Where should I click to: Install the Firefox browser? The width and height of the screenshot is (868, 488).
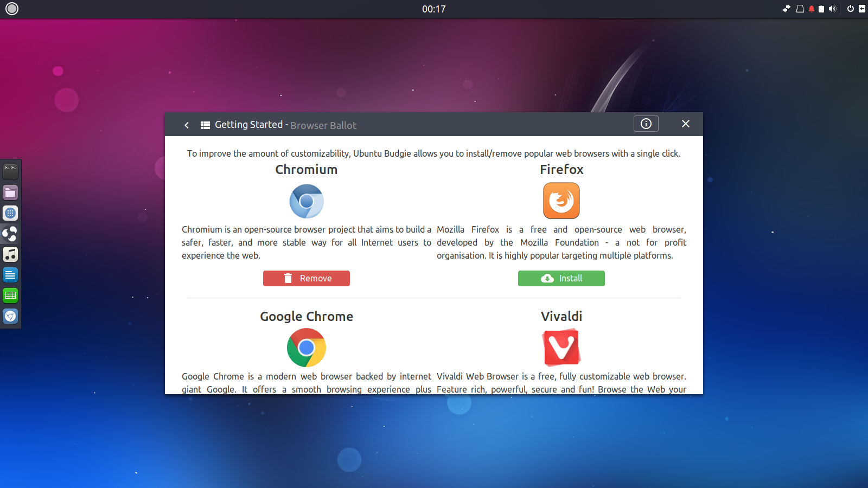[561, 278]
